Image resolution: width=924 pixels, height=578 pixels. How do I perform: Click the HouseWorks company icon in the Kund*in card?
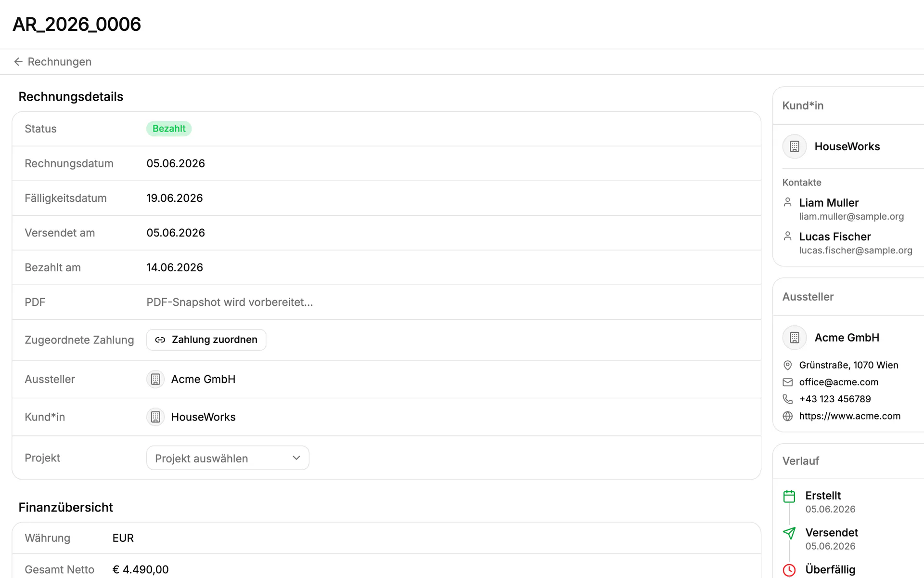(x=795, y=146)
